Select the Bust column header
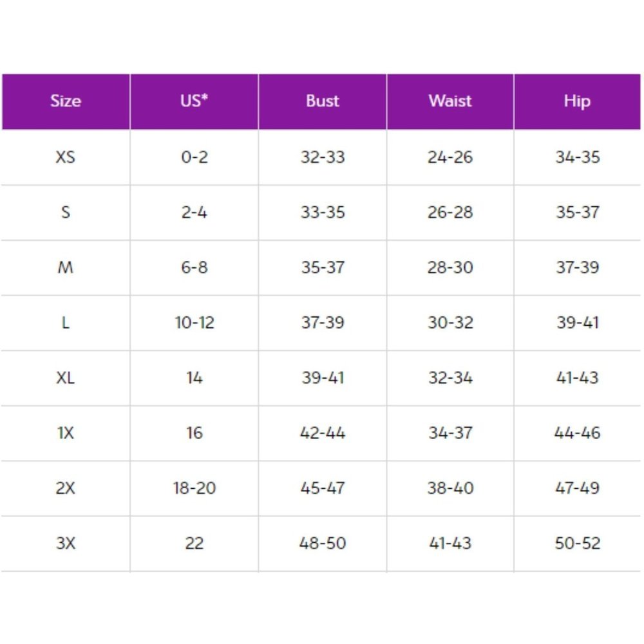 click(x=322, y=101)
